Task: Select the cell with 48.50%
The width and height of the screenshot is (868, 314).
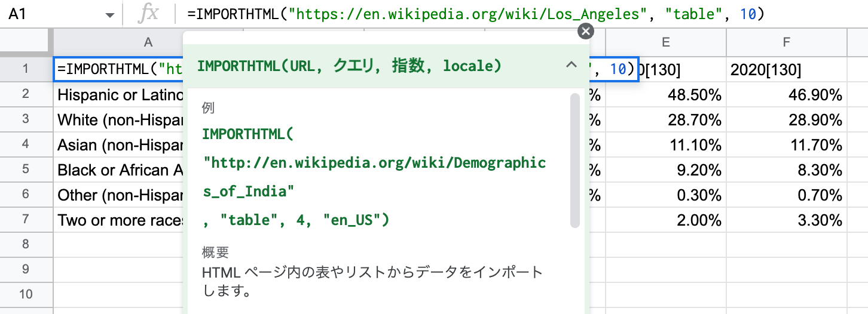Action: [665, 95]
